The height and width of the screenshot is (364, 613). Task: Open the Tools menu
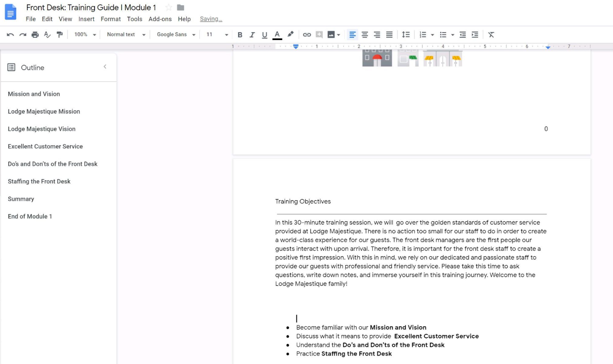tap(135, 19)
